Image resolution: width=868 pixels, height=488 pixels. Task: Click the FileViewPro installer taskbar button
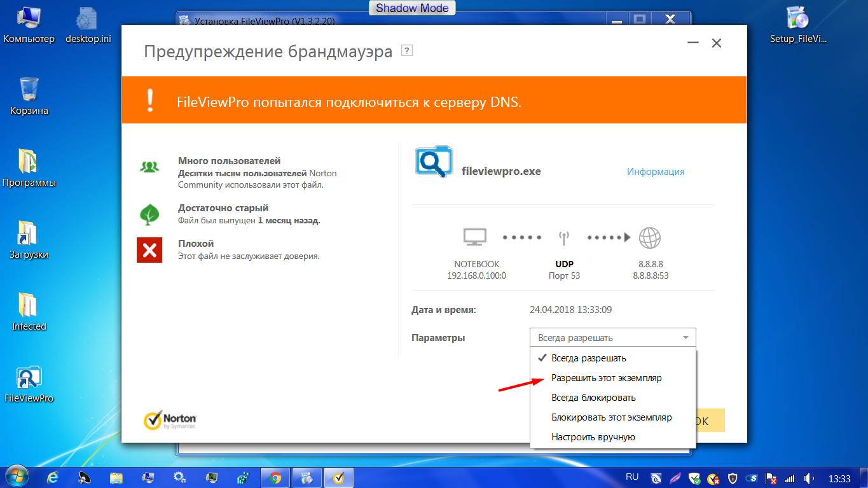point(307,477)
